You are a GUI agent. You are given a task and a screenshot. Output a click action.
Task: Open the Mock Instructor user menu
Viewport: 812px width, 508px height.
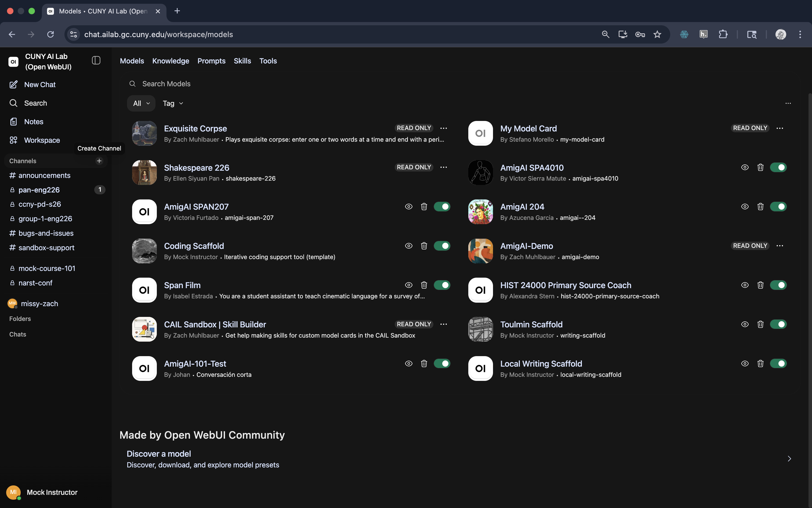tap(42, 492)
